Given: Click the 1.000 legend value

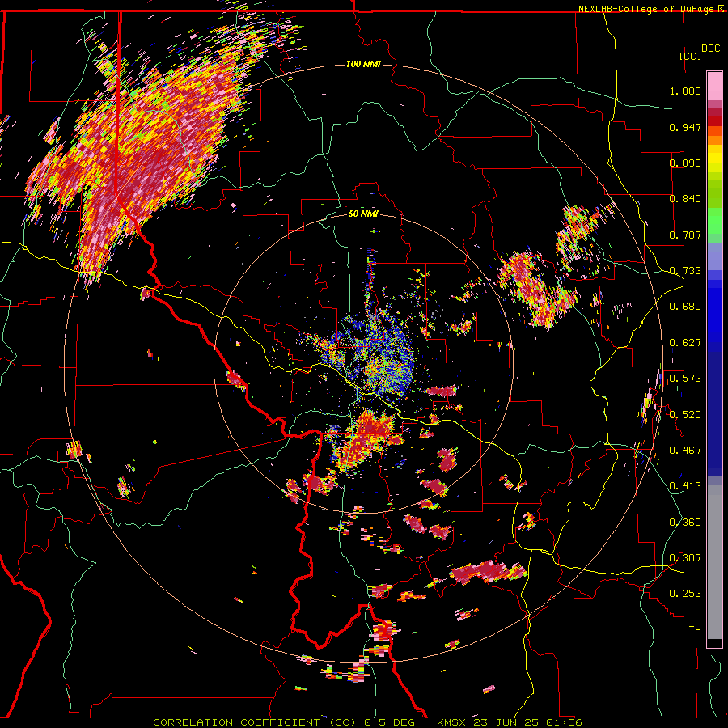Looking at the screenshot, I should tap(685, 91).
